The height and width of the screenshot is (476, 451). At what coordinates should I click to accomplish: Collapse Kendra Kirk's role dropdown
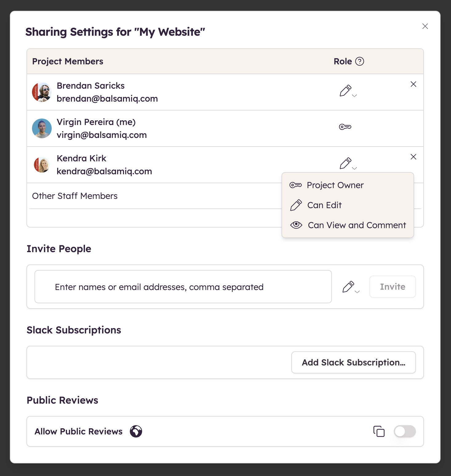click(348, 164)
